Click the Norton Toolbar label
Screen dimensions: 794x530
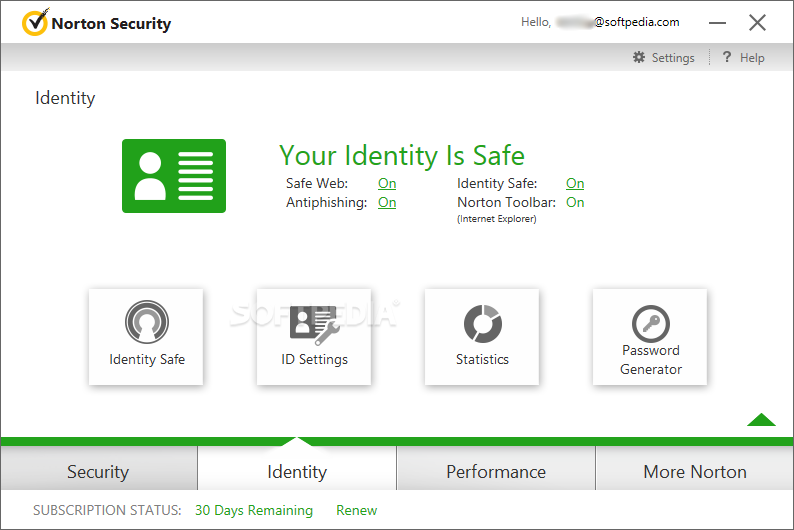pos(506,202)
